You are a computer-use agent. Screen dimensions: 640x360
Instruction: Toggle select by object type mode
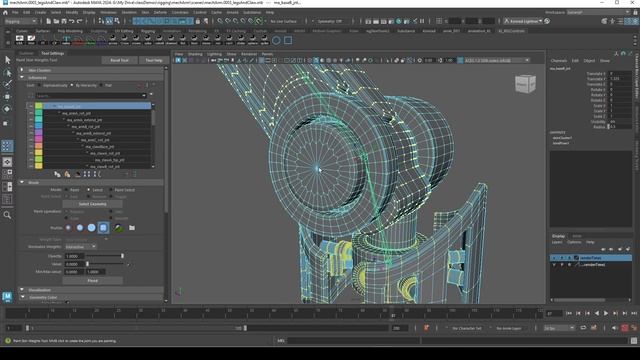pyautogui.click(x=109, y=21)
